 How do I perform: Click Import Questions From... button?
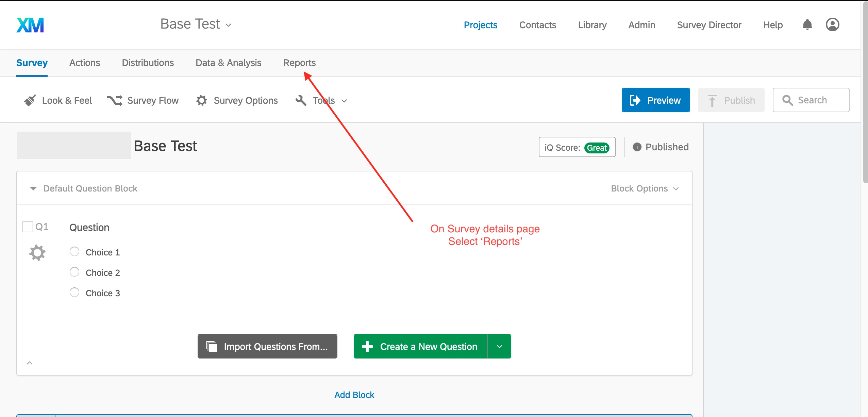point(267,346)
